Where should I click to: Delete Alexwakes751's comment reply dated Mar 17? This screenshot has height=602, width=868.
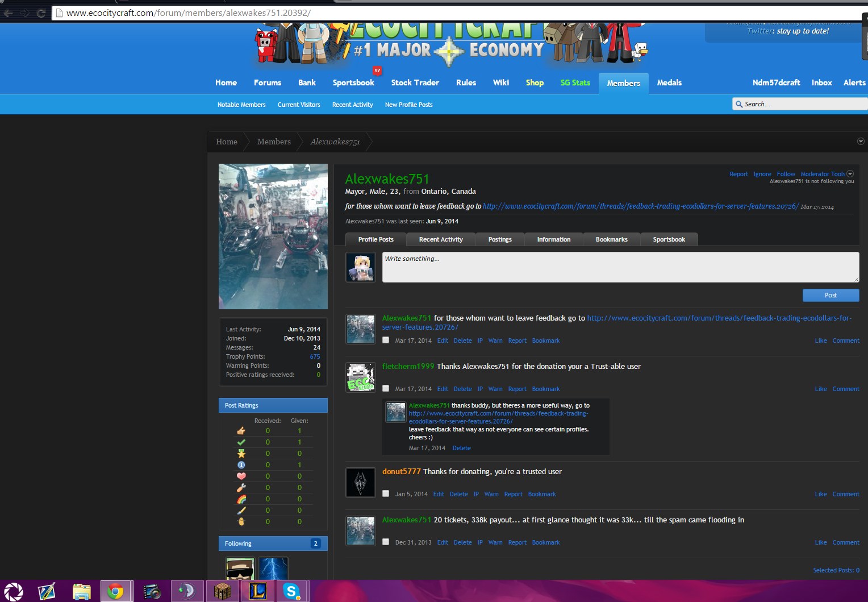[462, 448]
